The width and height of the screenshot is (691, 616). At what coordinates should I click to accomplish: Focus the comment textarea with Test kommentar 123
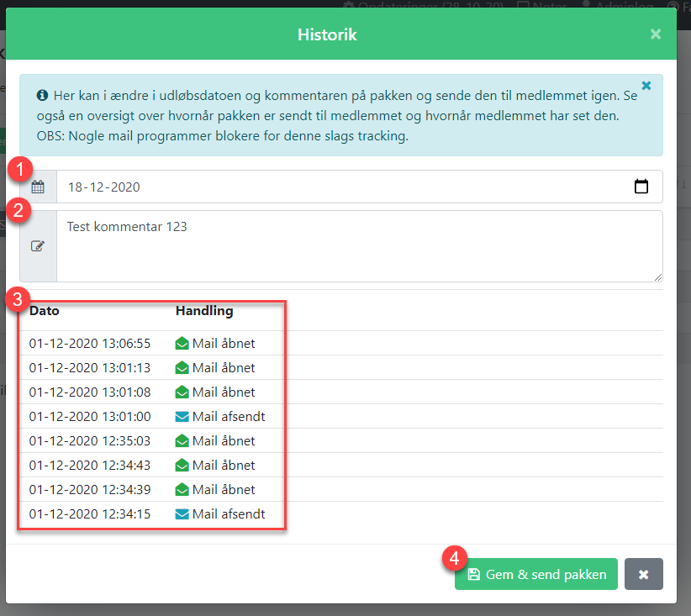[x=360, y=246]
